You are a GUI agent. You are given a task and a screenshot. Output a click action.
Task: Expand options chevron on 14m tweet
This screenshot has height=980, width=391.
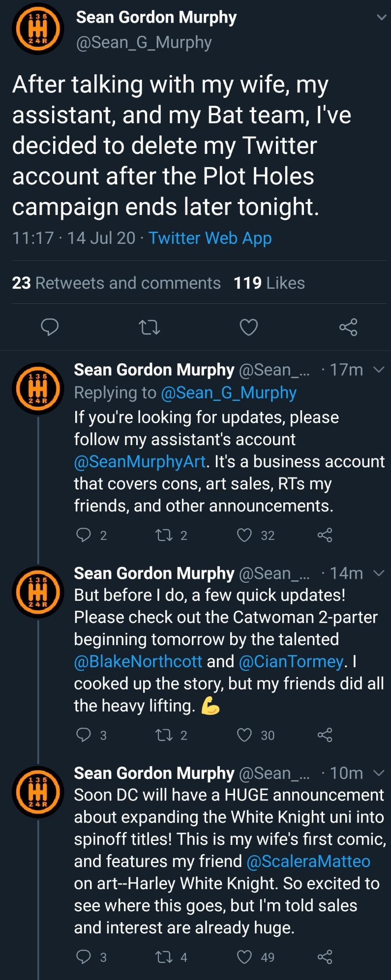(379, 573)
